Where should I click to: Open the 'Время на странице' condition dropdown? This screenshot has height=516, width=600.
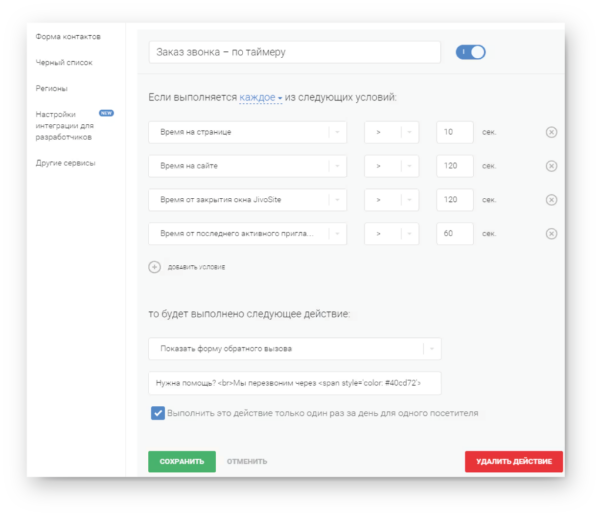(248, 132)
